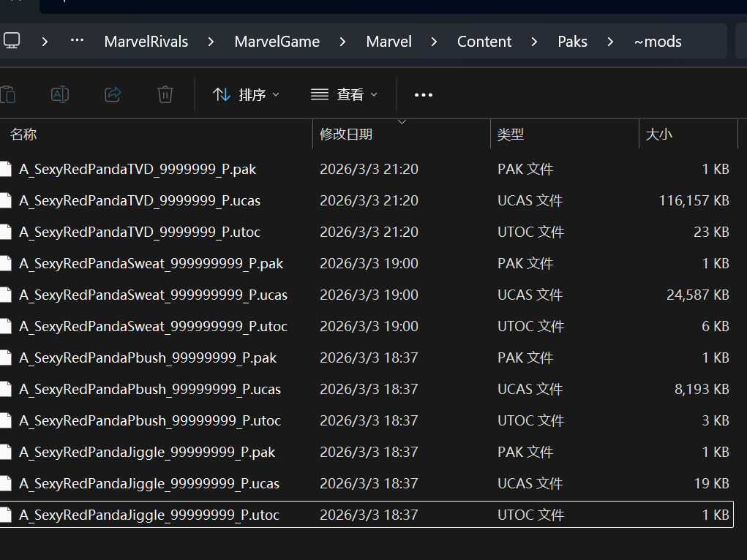
Task: Click file icon of Jiggle_99999999_P.utoc row
Action: [5, 515]
